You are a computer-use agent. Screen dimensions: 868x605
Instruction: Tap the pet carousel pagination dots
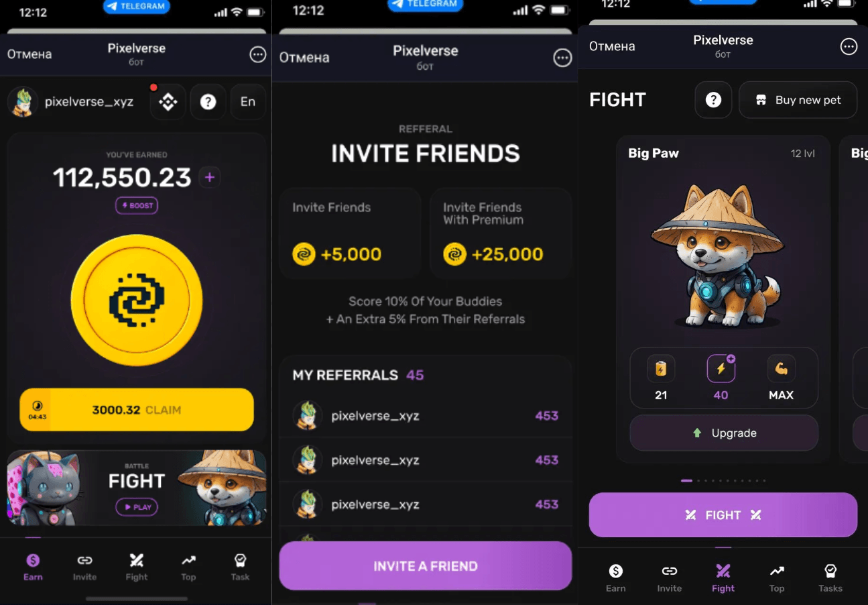723,480
